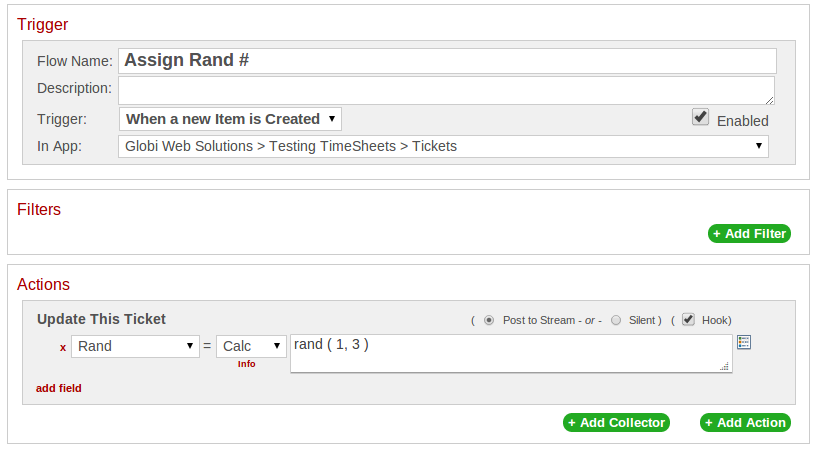820x450 pixels.
Task: Click the Add Collector button
Action: [x=617, y=423]
